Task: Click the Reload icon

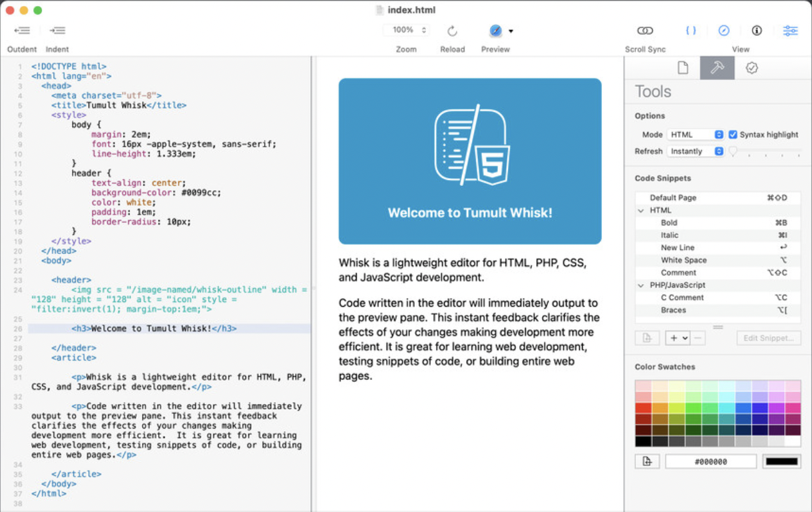Action: [x=453, y=30]
